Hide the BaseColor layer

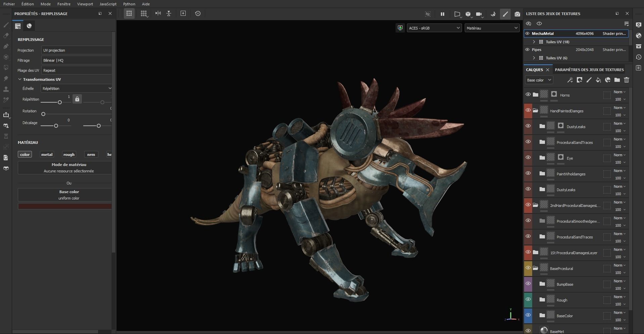[528, 315]
